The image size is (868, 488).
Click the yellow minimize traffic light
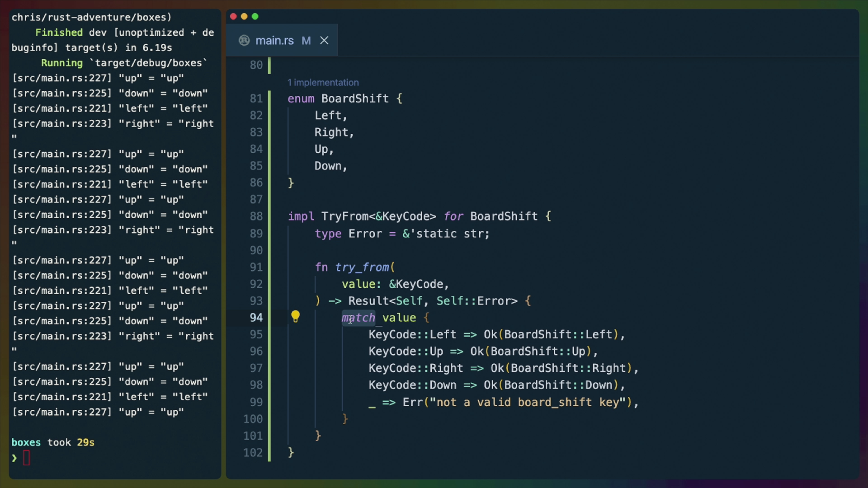244,16
